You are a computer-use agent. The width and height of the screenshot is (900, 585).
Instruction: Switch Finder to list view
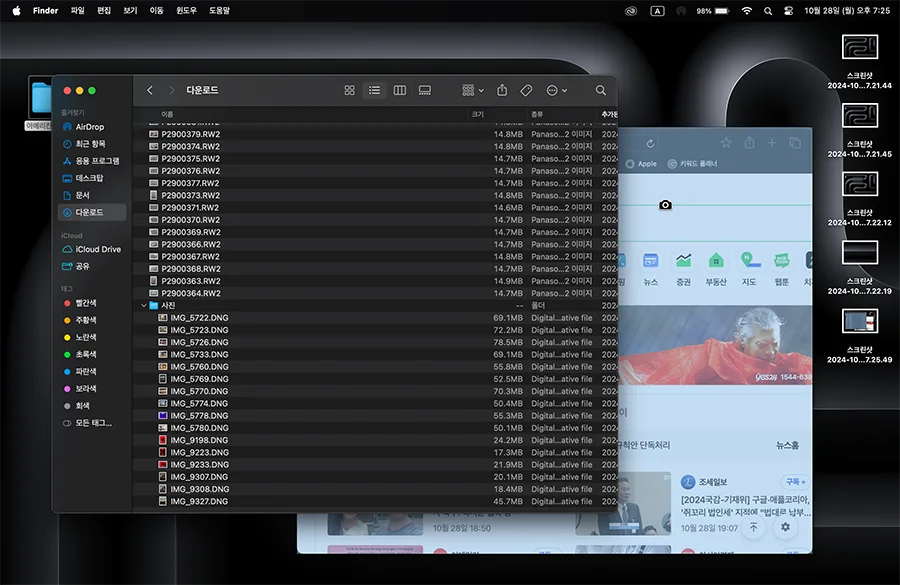pos(374,90)
